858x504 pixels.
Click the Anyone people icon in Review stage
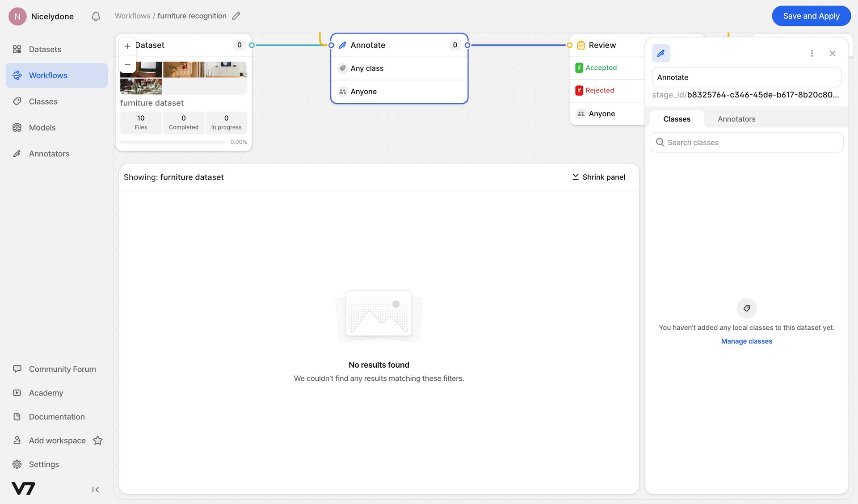[580, 113]
